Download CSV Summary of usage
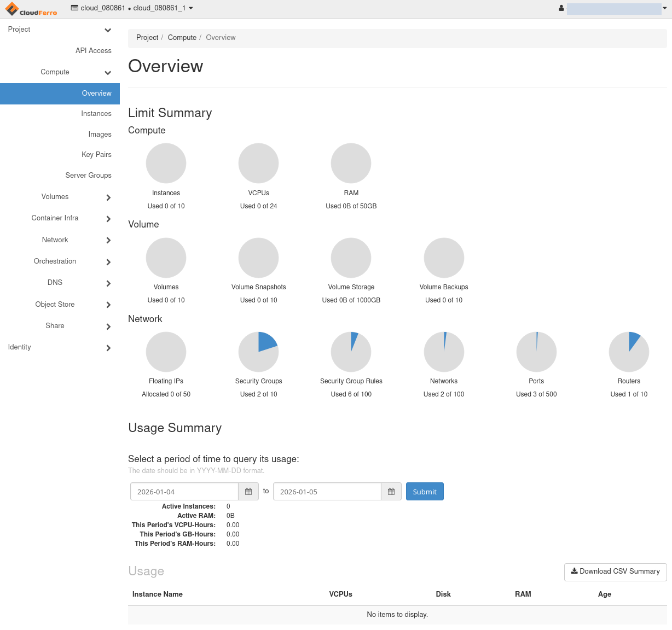 (615, 571)
